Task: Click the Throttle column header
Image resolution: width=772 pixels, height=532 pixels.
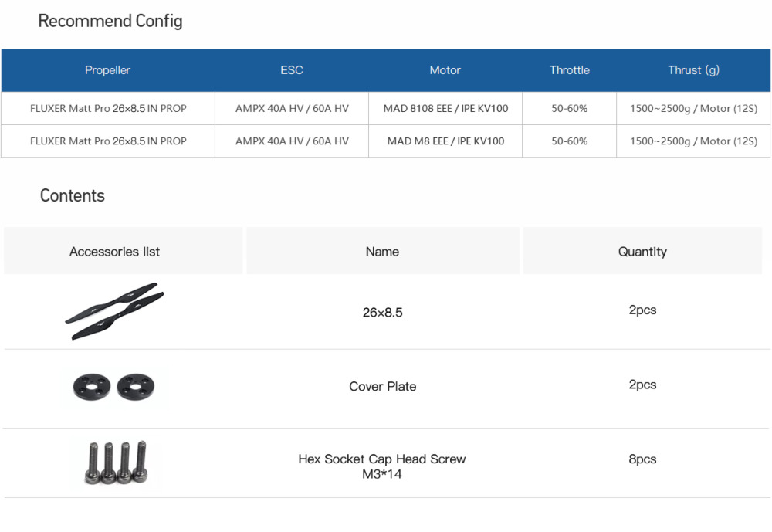Action: coord(569,70)
